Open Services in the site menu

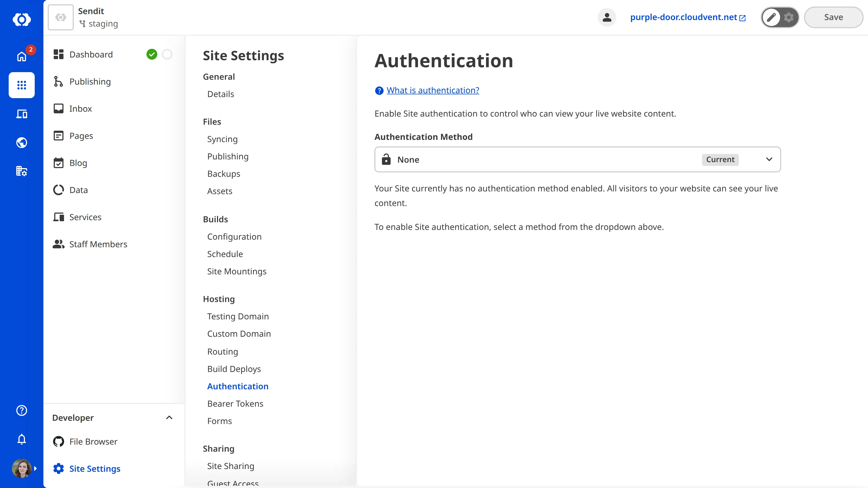[x=85, y=217]
